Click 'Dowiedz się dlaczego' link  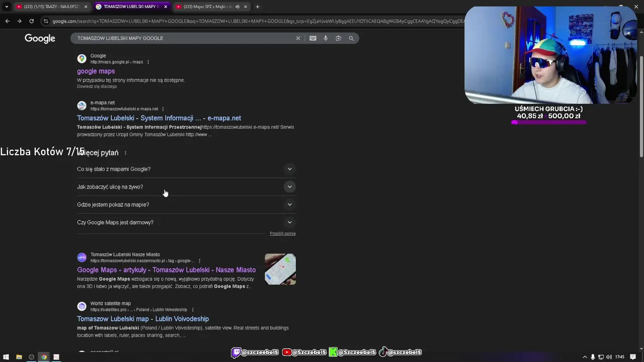pyautogui.click(x=97, y=86)
